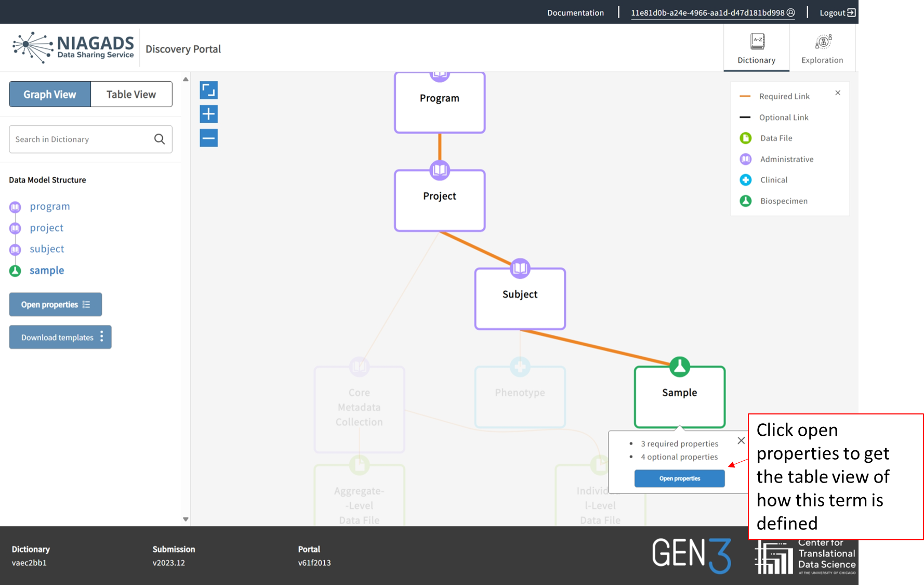Click Logout in the top bar
The image size is (924, 585).
837,12
